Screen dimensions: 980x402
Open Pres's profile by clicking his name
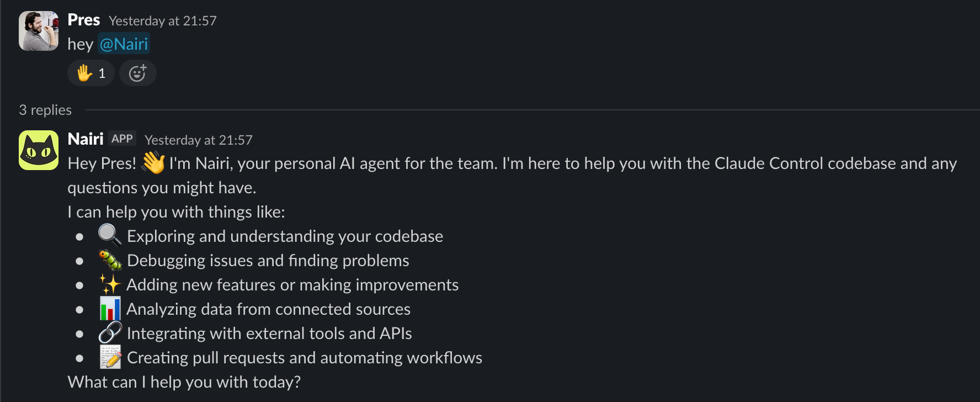click(83, 20)
